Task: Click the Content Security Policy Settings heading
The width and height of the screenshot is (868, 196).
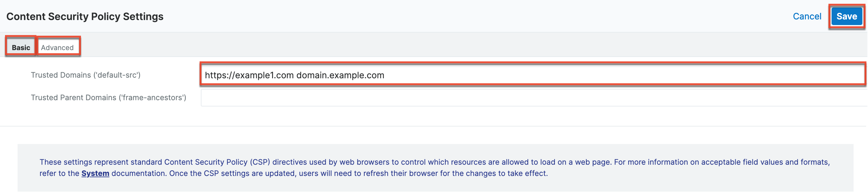Action: click(85, 17)
